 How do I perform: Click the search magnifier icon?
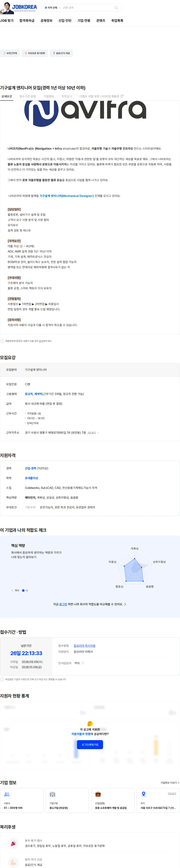[x=116, y=8]
